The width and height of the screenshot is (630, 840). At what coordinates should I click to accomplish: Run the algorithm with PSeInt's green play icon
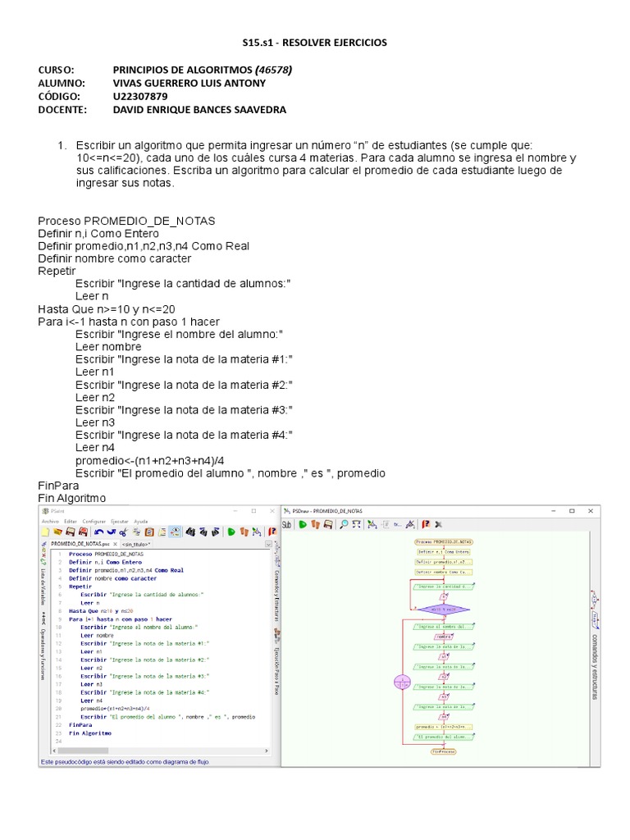[x=233, y=532]
